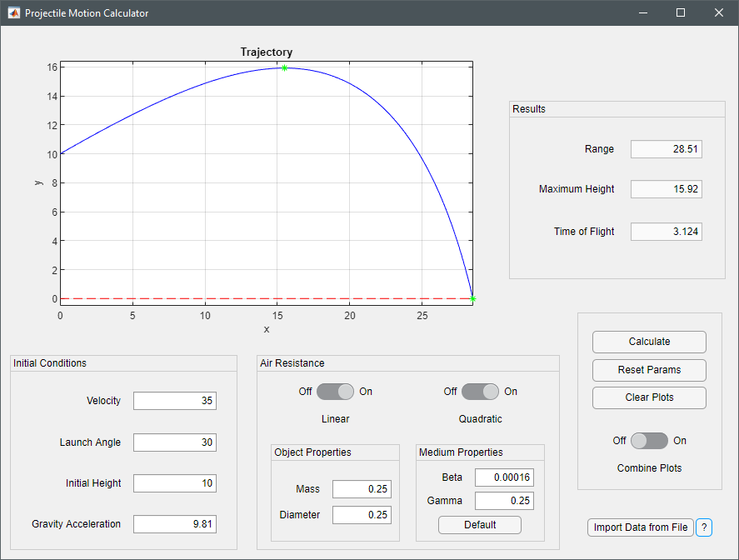Click green landing marker on trajectory plot
This screenshot has width=739, height=560.
(472, 299)
